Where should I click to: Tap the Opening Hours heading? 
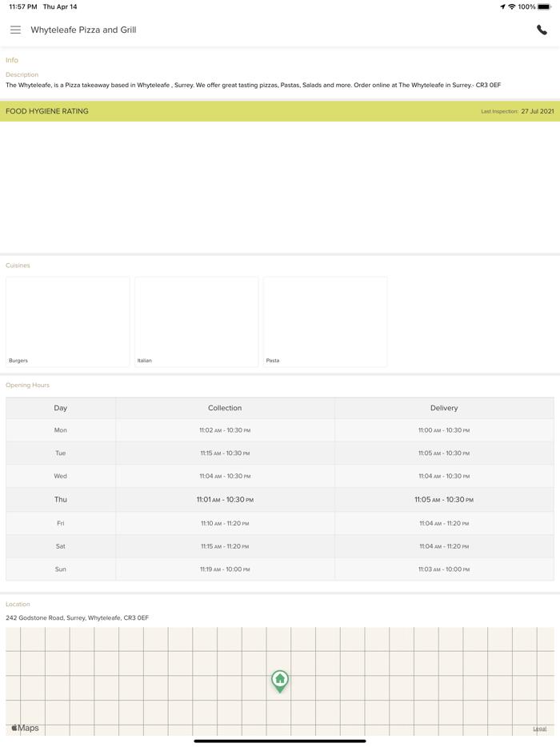pos(27,385)
